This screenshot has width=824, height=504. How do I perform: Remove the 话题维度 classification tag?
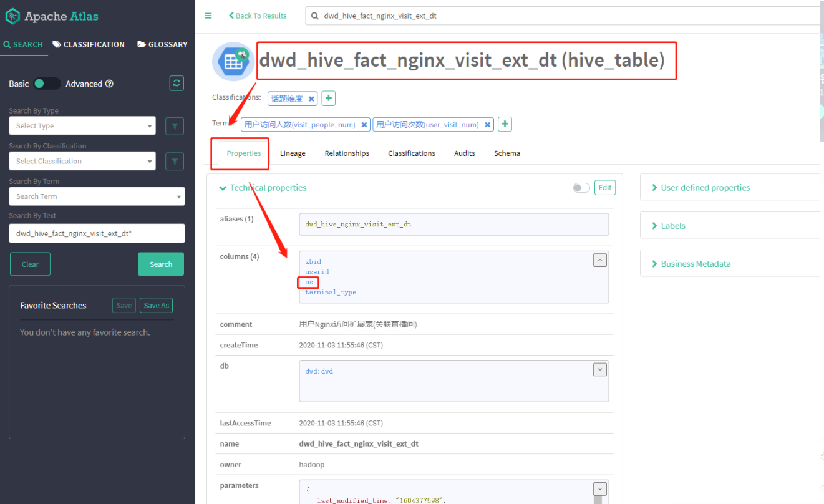pos(311,99)
